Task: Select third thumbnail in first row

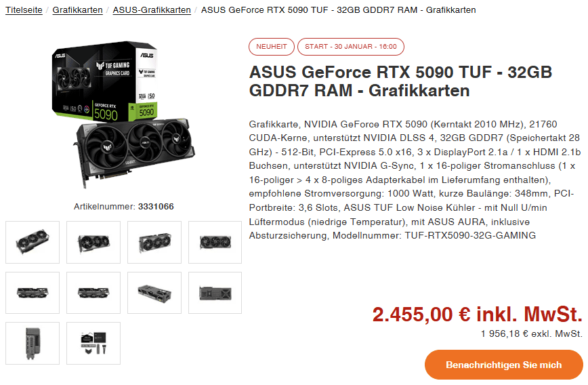Action: (x=154, y=242)
